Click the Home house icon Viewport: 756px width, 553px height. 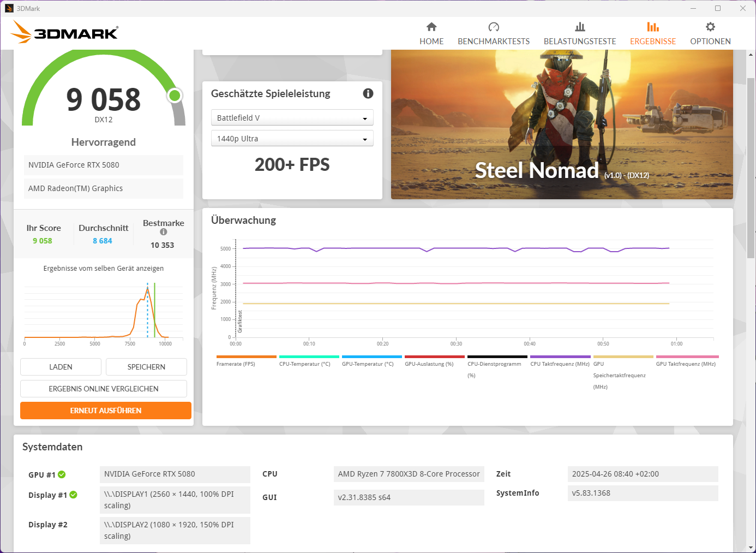[431, 27]
